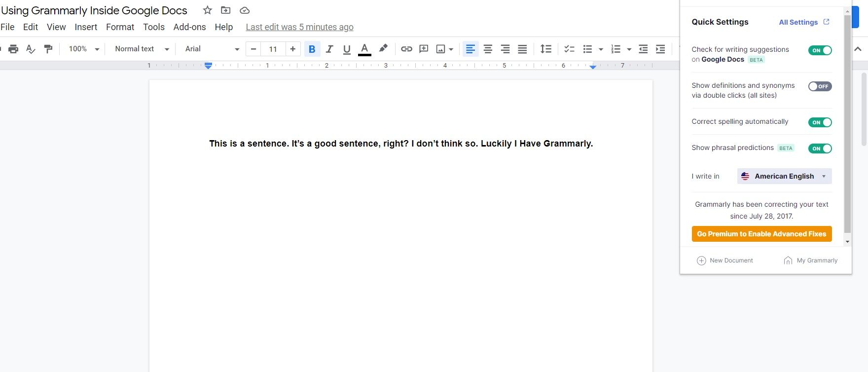Insert a link with the chain icon

[406, 49]
